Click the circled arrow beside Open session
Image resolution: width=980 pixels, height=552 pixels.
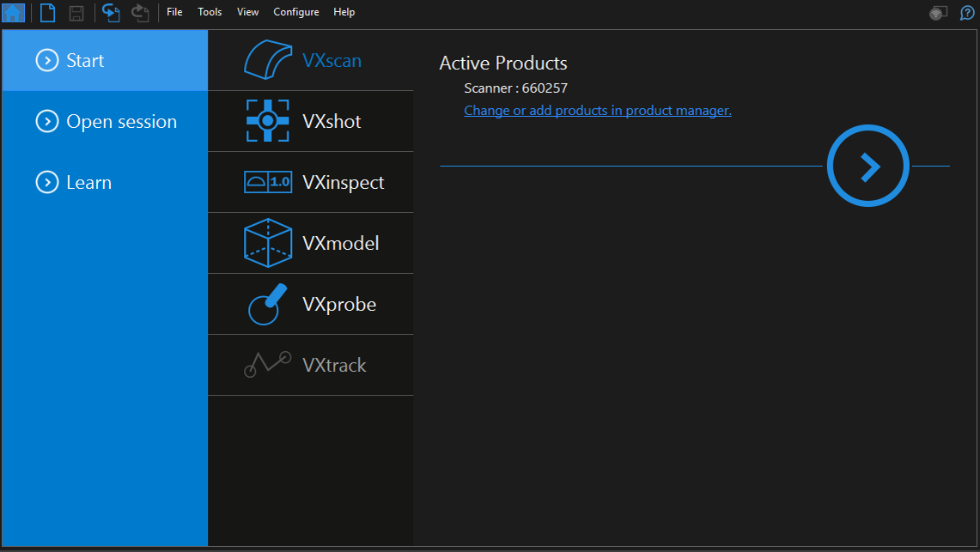(x=47, y=122)
